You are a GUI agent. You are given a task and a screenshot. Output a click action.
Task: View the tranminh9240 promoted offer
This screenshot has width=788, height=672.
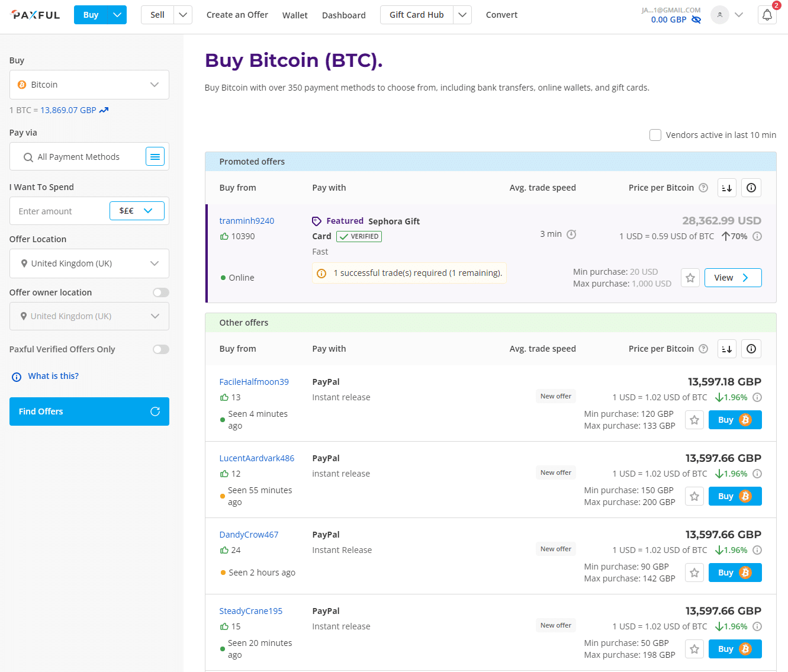(x=733, y=278)
